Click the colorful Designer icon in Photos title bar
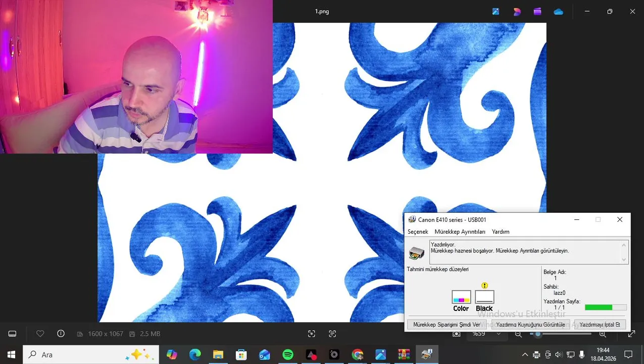Viewport: 644px width, 364px height. (x=517, y=11)
